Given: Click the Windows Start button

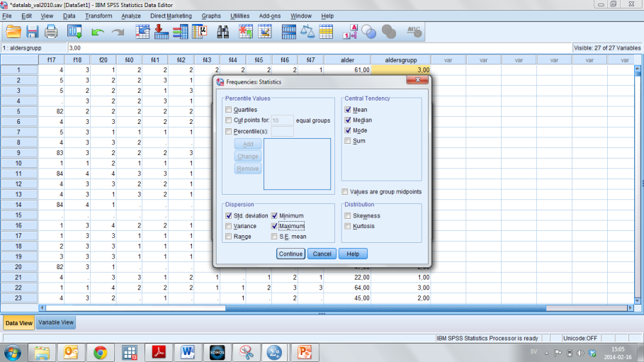Looking at the screenshot, I should pyautogui.click(x=13, y=353).
